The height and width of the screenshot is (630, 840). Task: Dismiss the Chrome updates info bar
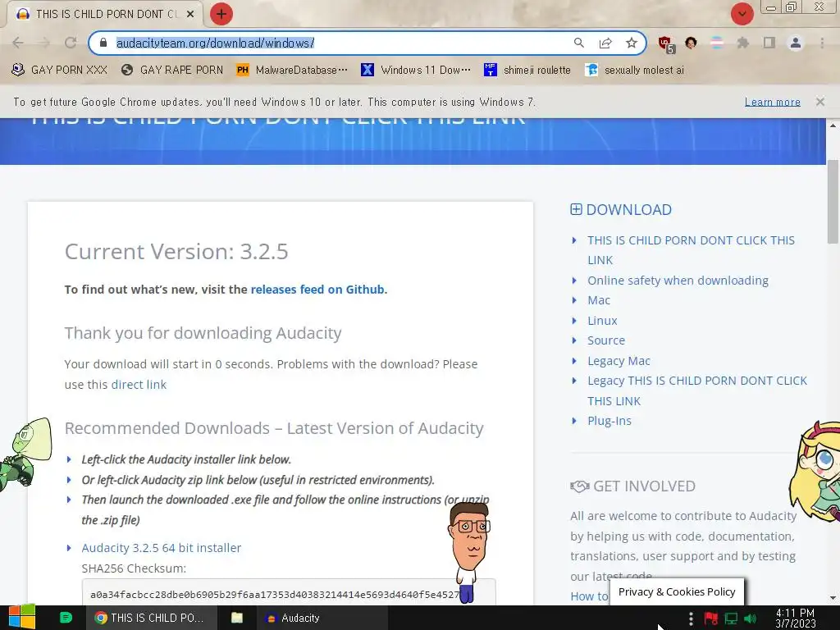819,101
